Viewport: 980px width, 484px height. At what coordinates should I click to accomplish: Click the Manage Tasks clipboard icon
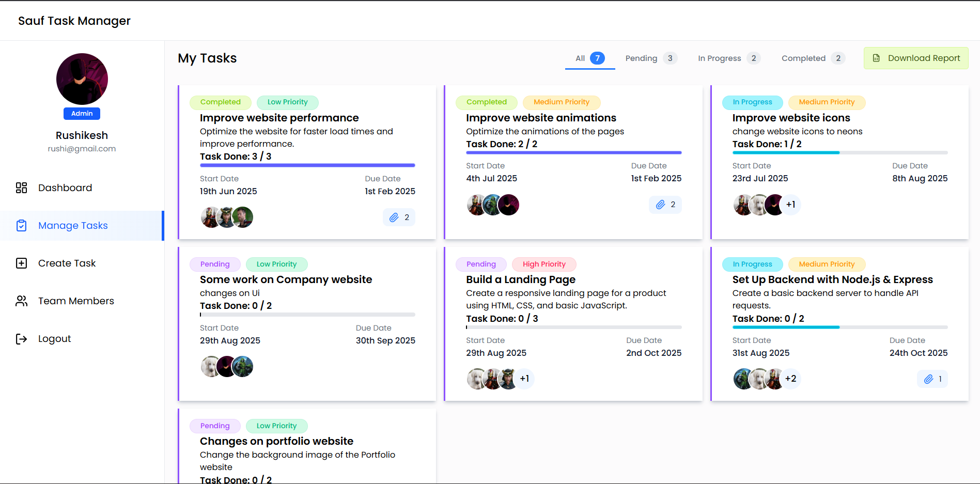click(x=21, y=225)
